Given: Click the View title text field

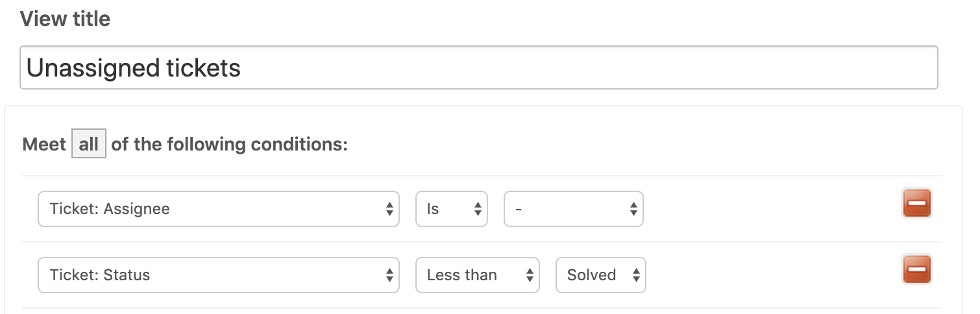Looking at the screenshot, I should tap(479, 67).
